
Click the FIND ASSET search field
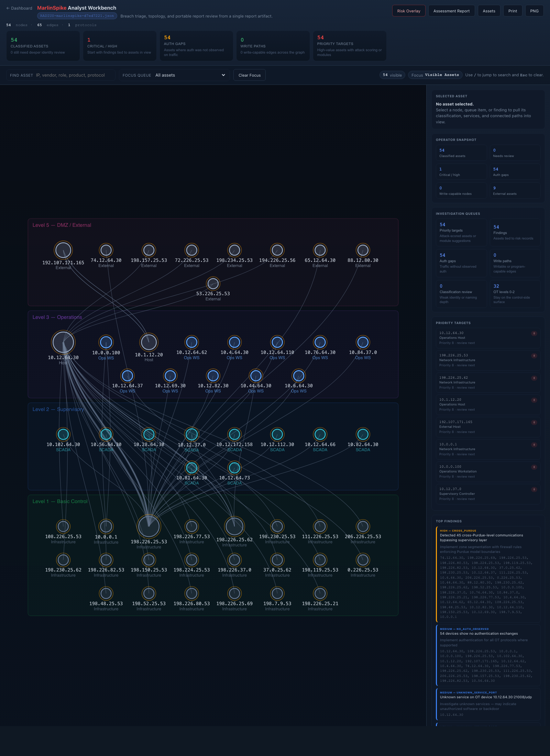(60, 75)
